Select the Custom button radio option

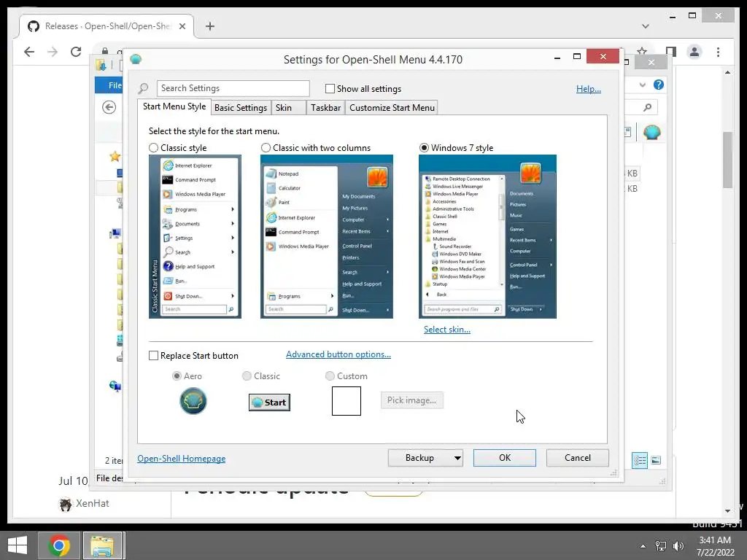pos(330,376)
